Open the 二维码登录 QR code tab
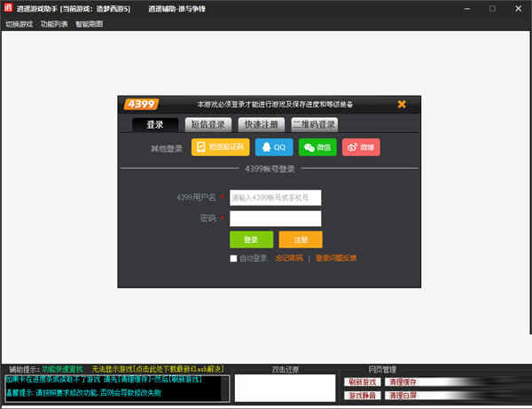This screenshot has width=532, height=409. [314, 125]
